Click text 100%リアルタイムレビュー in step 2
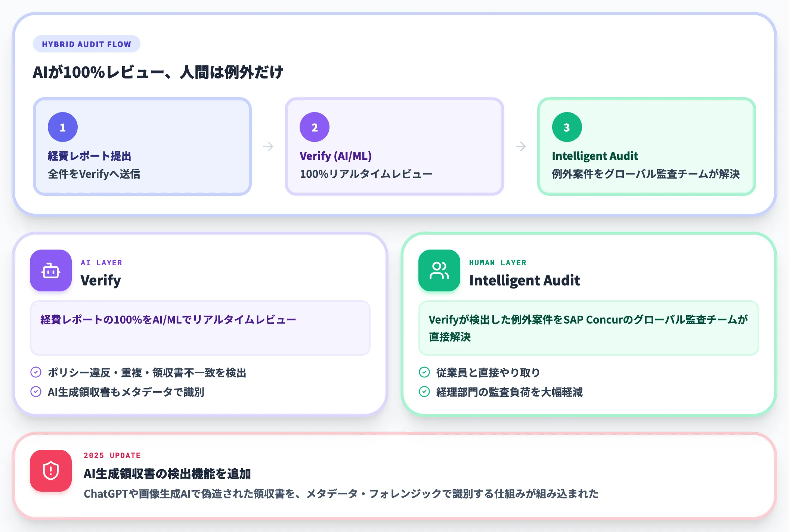This screenshot has width=789, height=532. point(366,174)
